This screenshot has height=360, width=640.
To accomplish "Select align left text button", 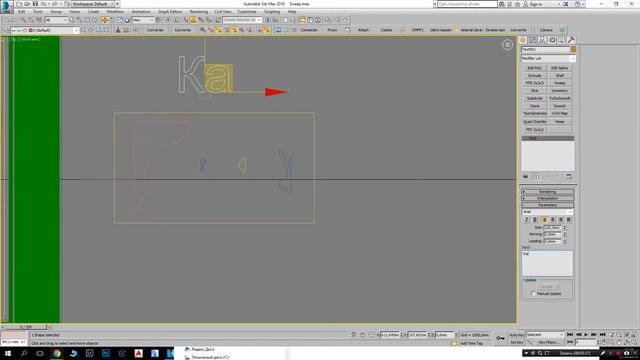I will click(x=544, y=220).
